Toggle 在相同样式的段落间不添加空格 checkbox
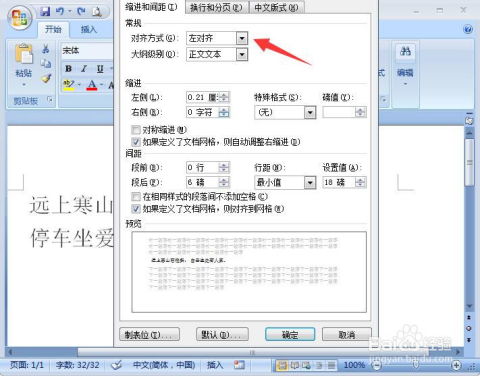Viewport: 480px width, 376px height. (136, 197)
